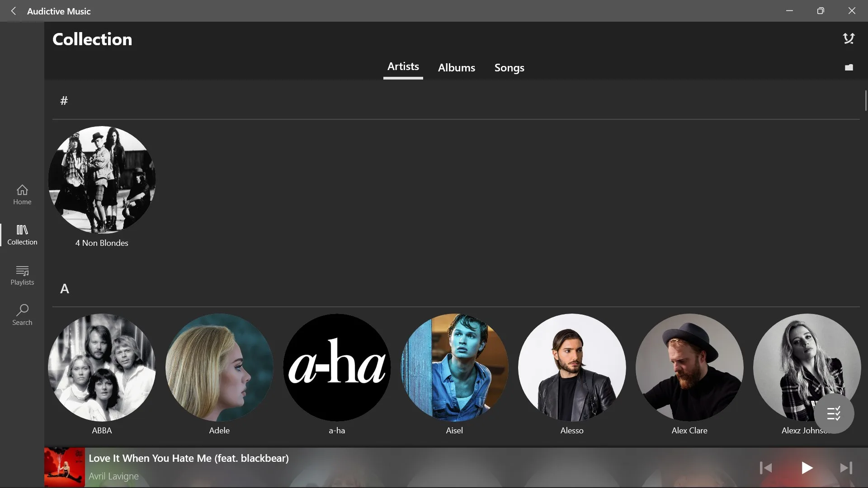
Task: Click the now playing album art
Action: [65, 467]
